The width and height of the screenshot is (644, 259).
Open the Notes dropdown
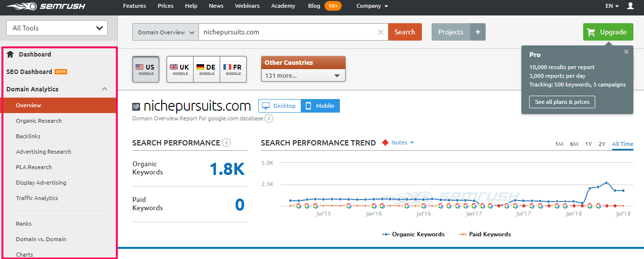[403, 143]
